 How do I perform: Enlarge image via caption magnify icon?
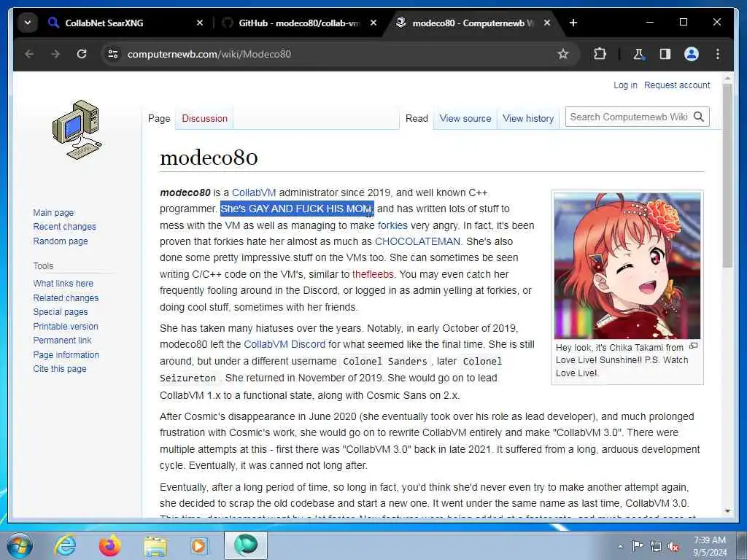click(x=694, y=346)
